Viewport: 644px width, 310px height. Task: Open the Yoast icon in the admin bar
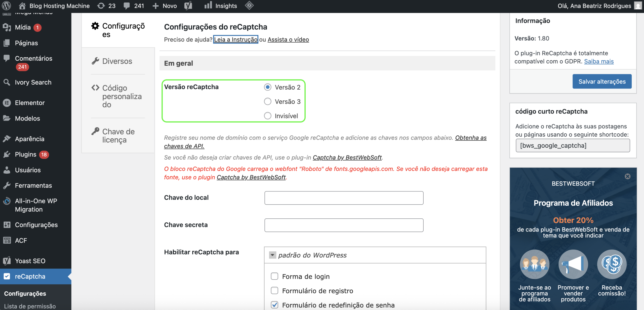point(188,6)
